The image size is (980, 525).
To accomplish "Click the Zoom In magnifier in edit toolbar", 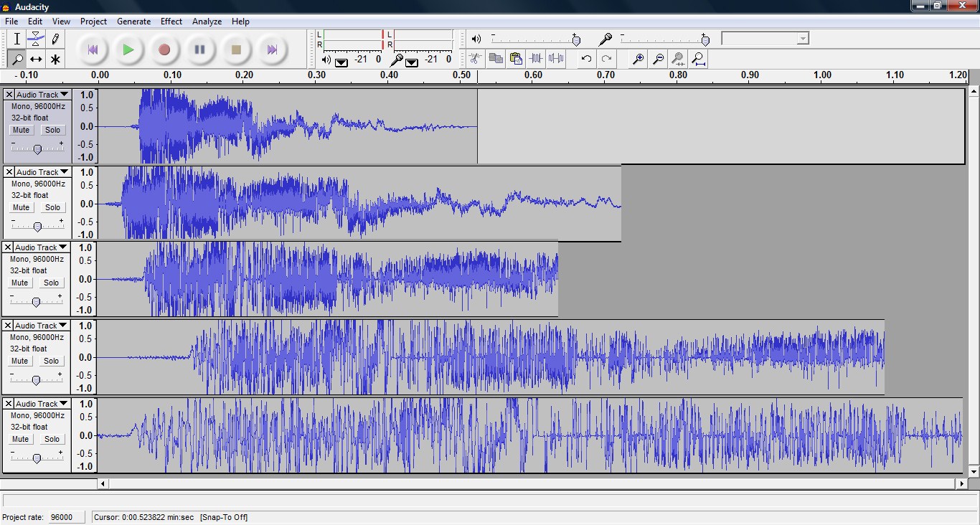I will point(637,59).
